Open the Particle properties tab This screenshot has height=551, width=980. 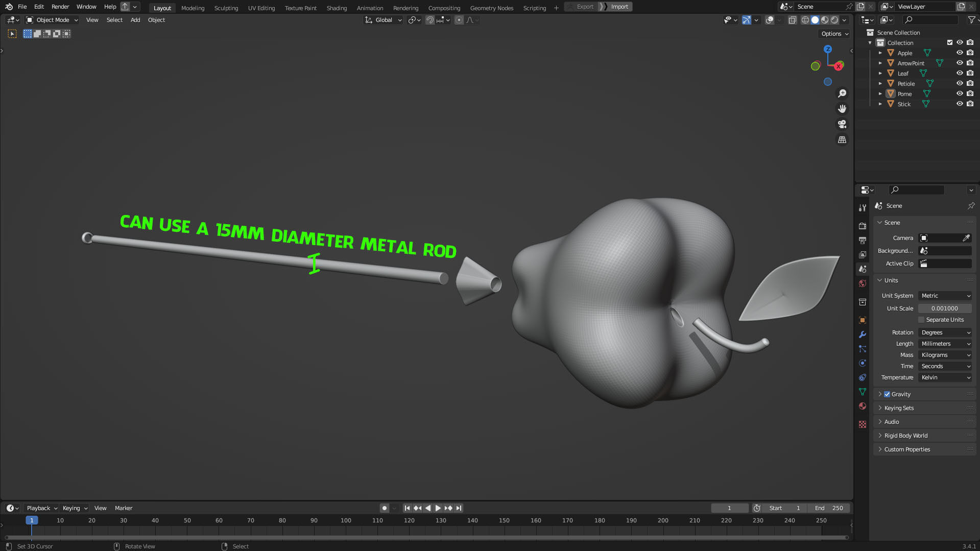tap(863, 349)
